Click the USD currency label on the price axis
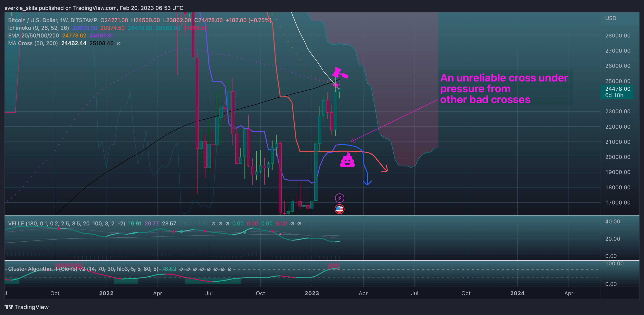 (611, 18)
